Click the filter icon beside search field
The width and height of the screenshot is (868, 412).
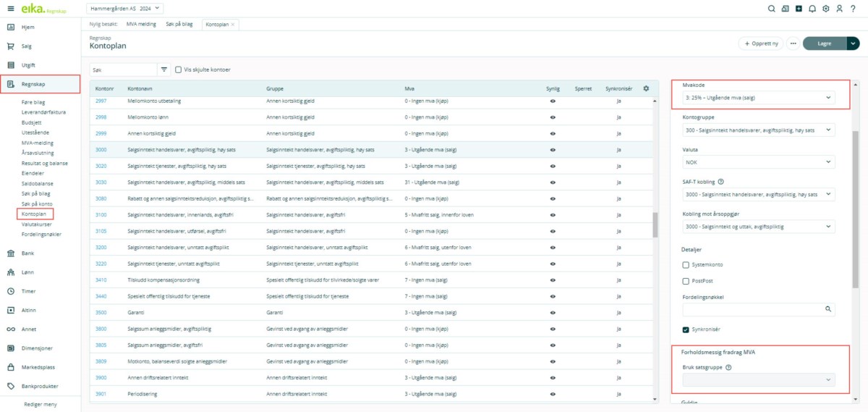[x=164, y=70]
